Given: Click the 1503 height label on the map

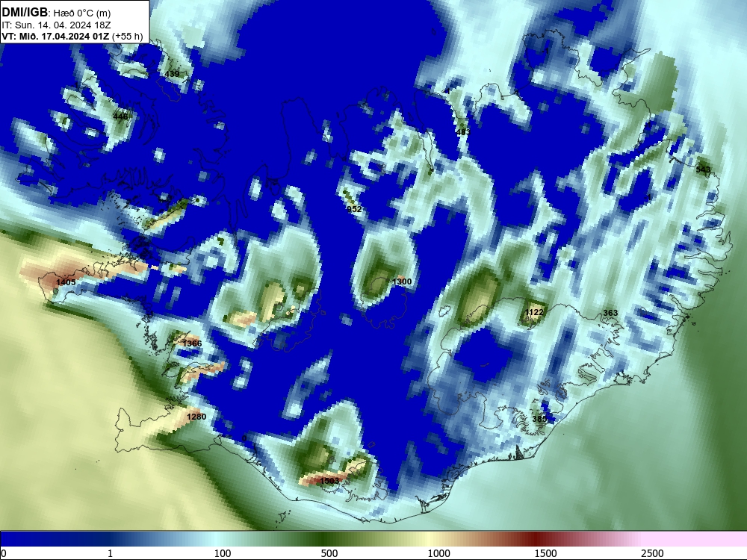Looking at the screenshot, I should 329,480.
